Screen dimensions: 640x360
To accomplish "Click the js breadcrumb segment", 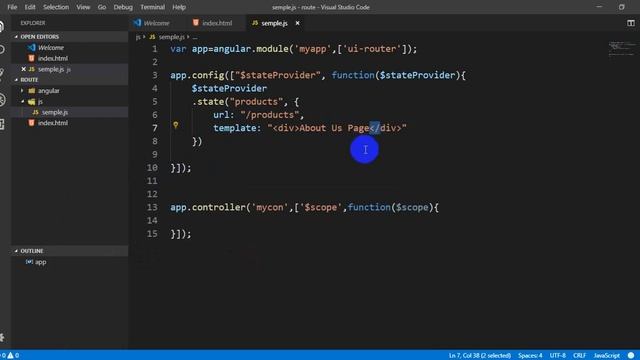I will [x=138, y=37].
